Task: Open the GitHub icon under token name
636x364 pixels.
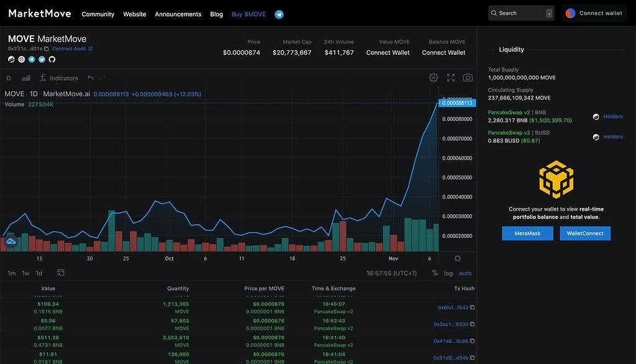Action: coord(52,59)
